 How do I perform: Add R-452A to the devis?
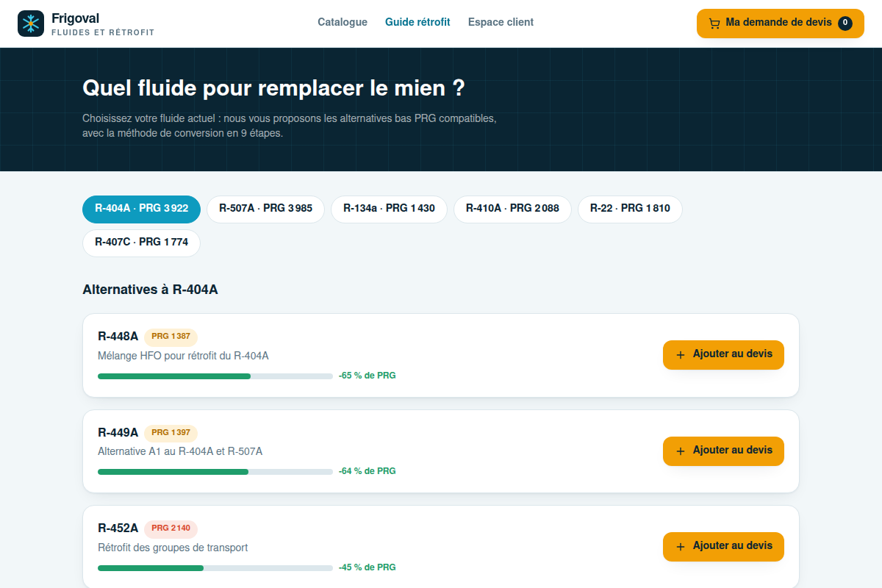(x=723, y=547)
